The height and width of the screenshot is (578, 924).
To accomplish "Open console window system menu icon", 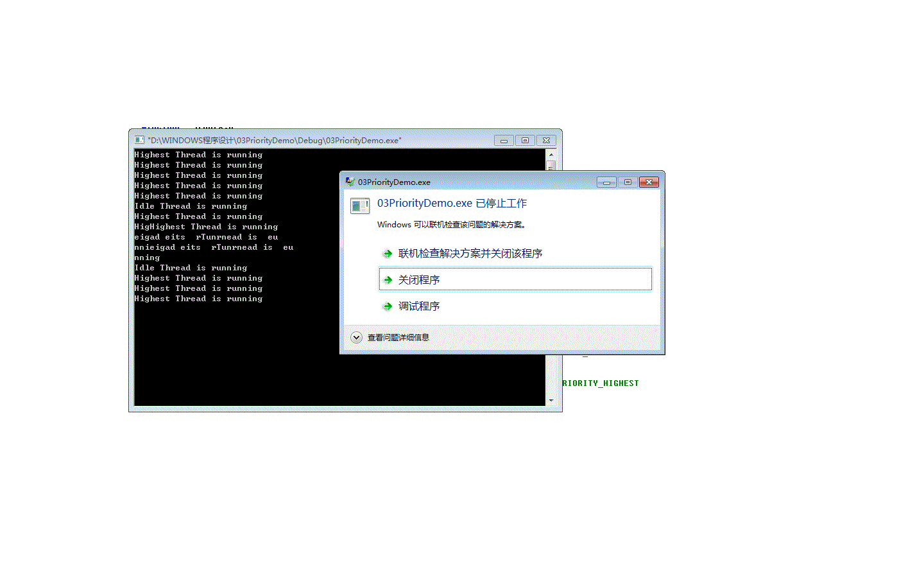I will [139, 140].
